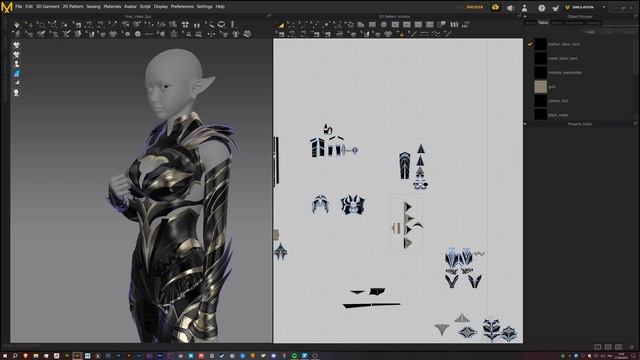Open the Display menu

coord(161,7)
